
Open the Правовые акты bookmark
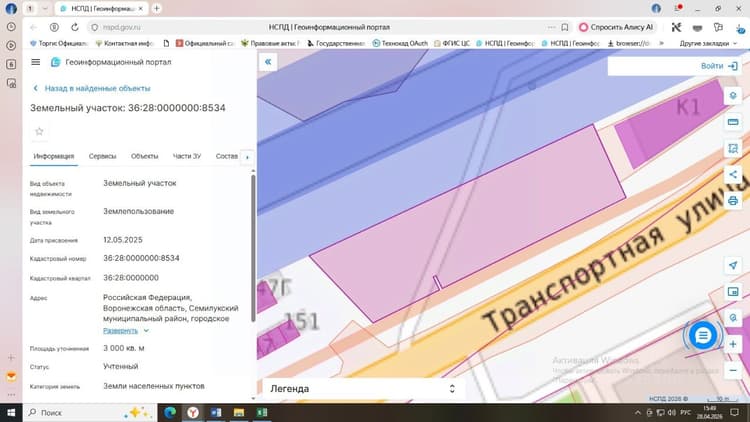[x=271, y=43]
